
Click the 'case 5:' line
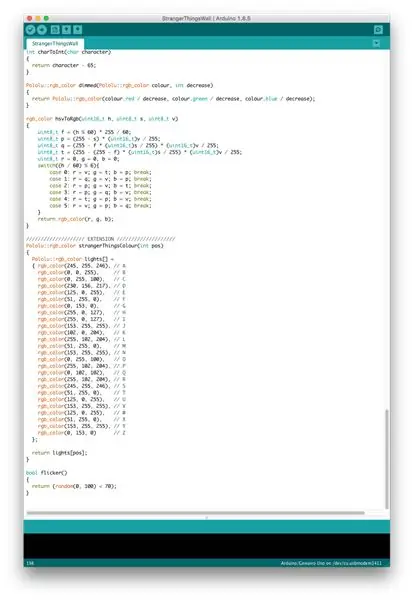[100, 205]
